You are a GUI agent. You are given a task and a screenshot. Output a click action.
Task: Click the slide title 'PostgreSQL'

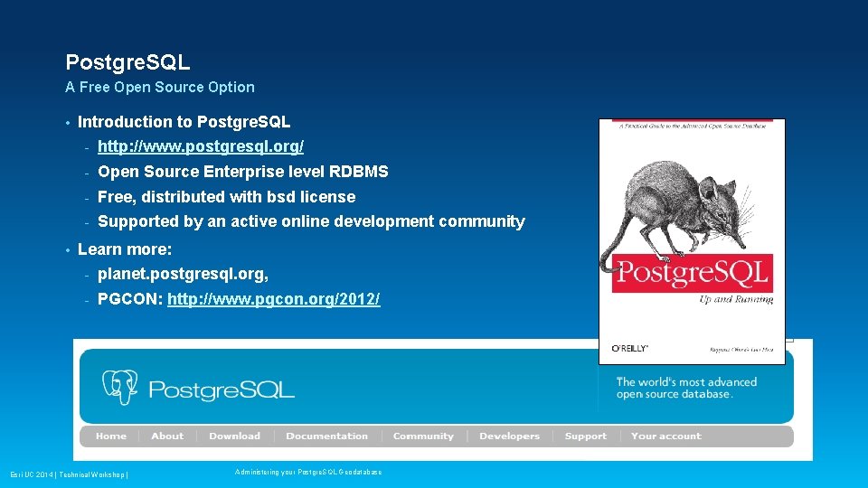tap(127, 62)
